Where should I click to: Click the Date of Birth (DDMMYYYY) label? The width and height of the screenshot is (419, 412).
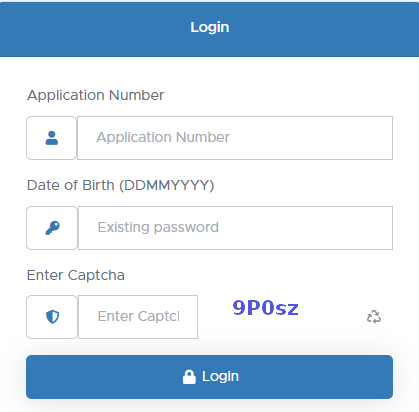pos(120,185)
